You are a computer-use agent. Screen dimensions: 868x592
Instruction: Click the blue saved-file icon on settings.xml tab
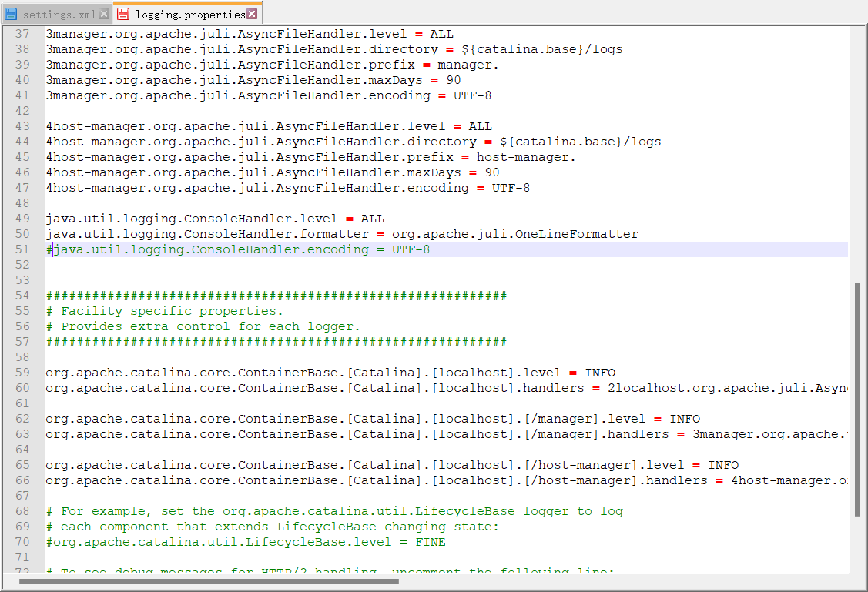11,13
